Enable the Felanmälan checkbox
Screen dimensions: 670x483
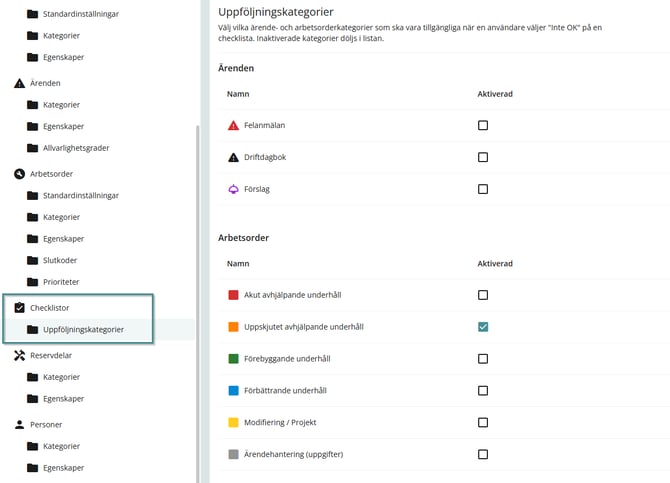click(483, 125)
